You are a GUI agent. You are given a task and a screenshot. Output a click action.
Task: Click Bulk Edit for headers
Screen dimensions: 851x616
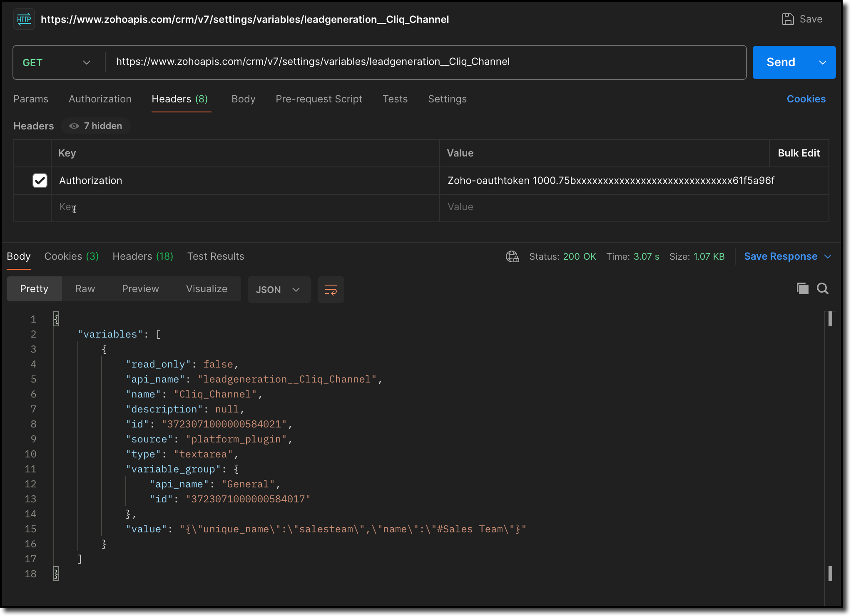click(799, 153)
